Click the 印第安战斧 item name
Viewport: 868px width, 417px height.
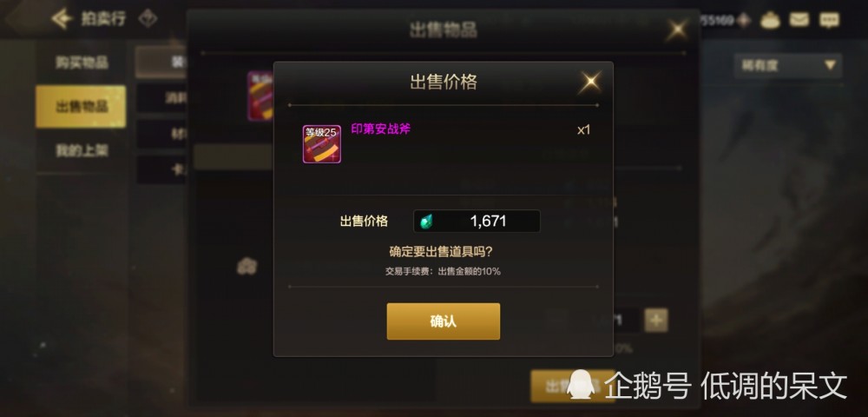pyautogui.click(x=381, y=129)
